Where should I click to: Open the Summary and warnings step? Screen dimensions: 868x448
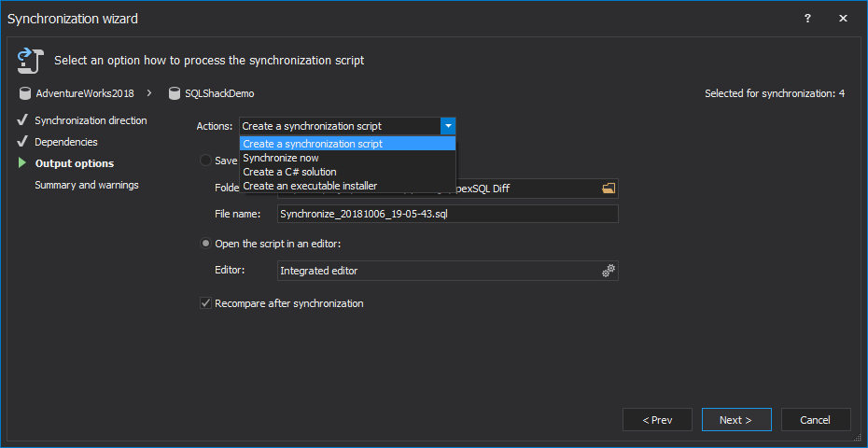(x=86, y=185)
